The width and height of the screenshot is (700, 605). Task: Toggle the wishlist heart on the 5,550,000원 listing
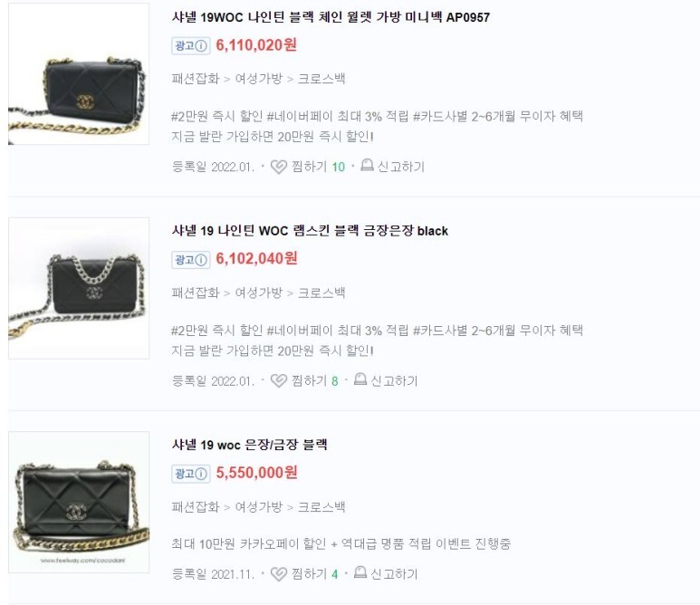(x=279, y=573)
